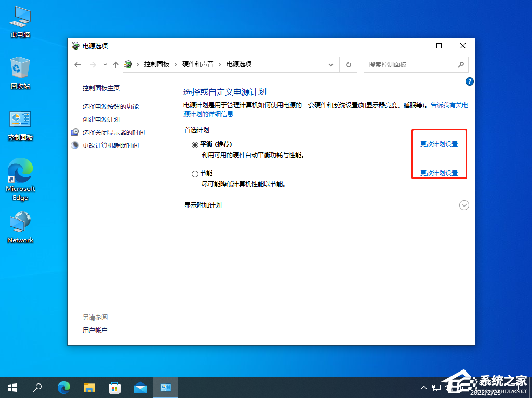Show hidden tray icons chevron
Viewport: 532px width, 398px height.
[424, 388]
